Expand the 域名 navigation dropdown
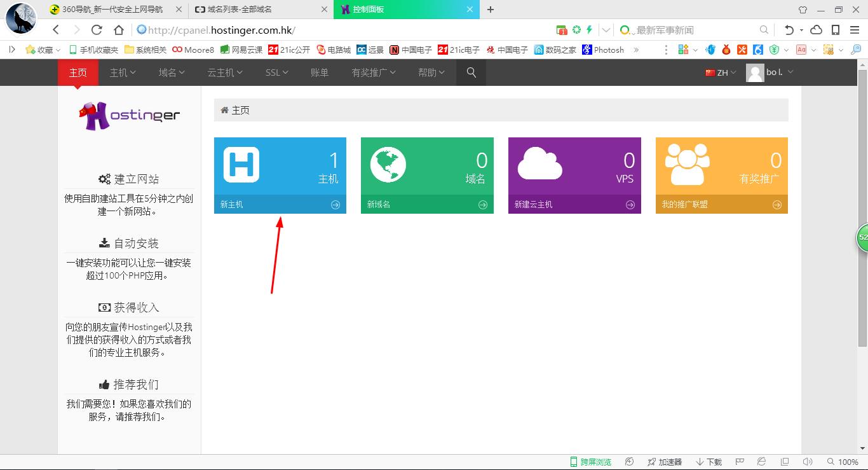 (x=172, y=73)
